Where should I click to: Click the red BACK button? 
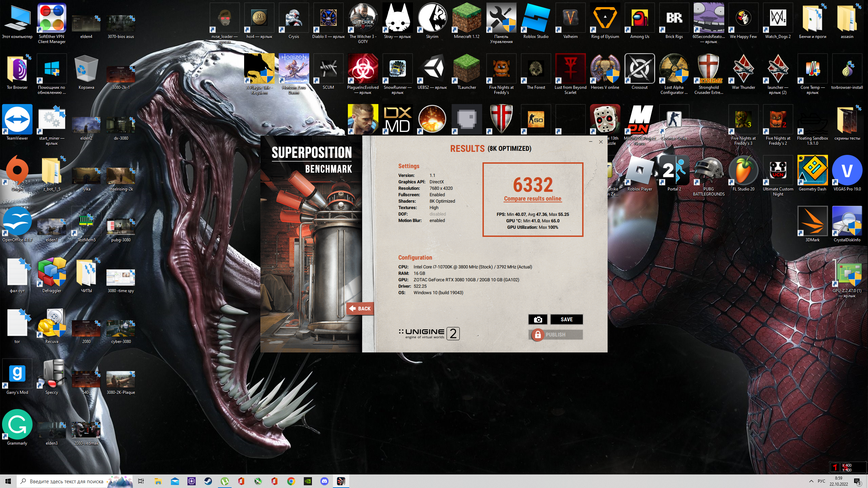(360, 308)
